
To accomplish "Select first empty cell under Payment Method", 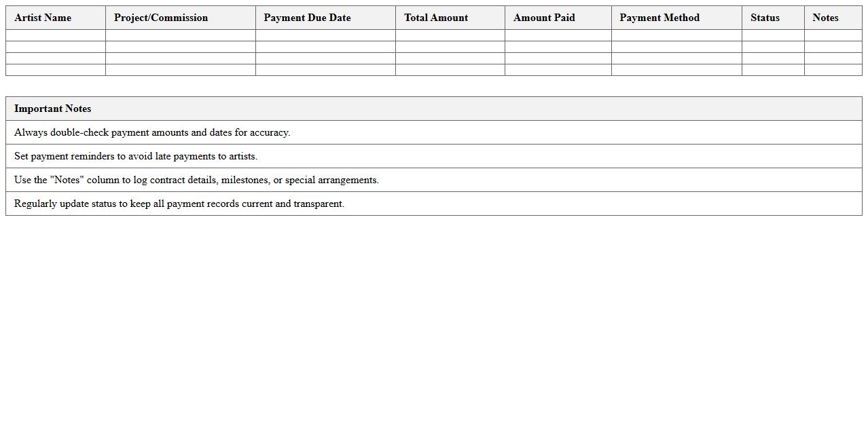I will (676, 35).
